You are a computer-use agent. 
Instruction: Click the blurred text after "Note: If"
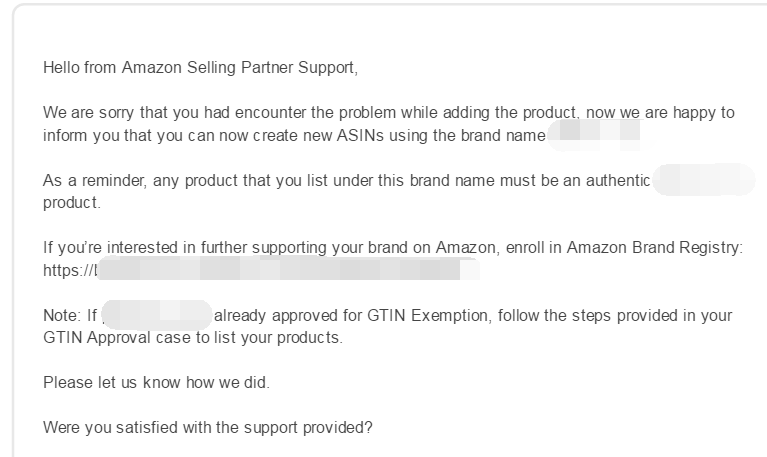(157, 315)
